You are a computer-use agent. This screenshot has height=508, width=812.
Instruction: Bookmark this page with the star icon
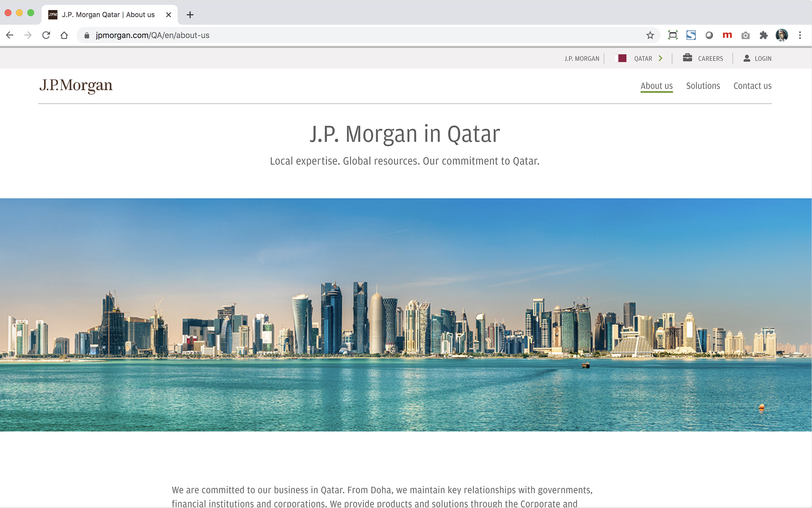(650, 35)
